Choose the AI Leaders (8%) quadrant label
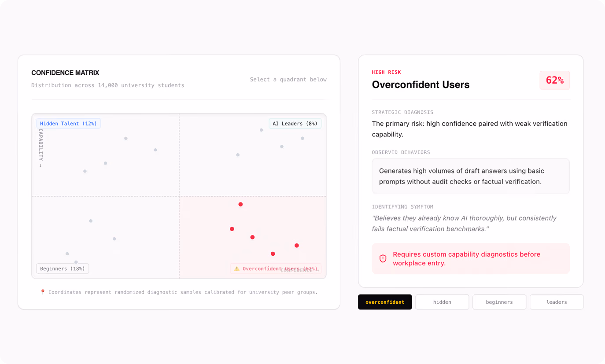 (295, 124)
